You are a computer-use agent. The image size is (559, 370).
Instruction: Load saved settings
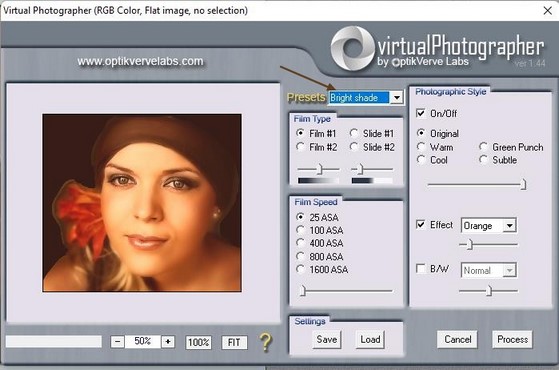coord(370,339)
